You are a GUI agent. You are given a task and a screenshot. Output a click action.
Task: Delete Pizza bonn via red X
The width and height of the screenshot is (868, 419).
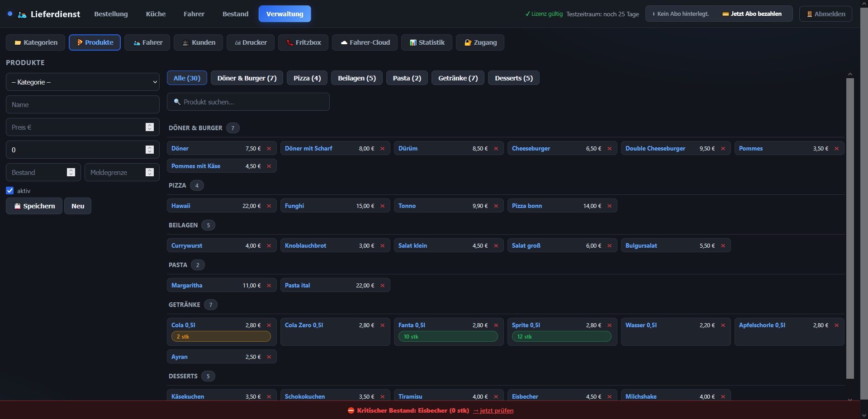click(609, 206)
